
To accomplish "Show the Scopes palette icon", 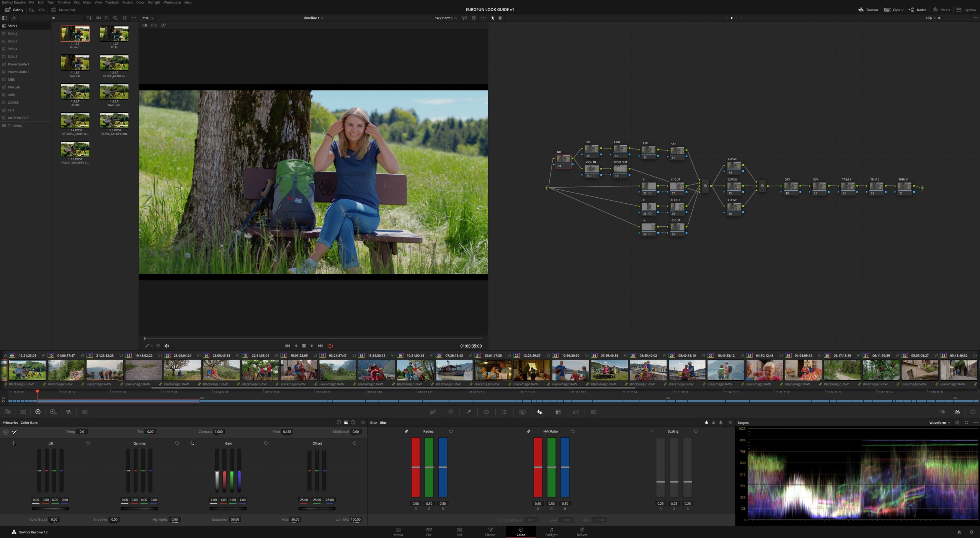I will pos(957,412).
